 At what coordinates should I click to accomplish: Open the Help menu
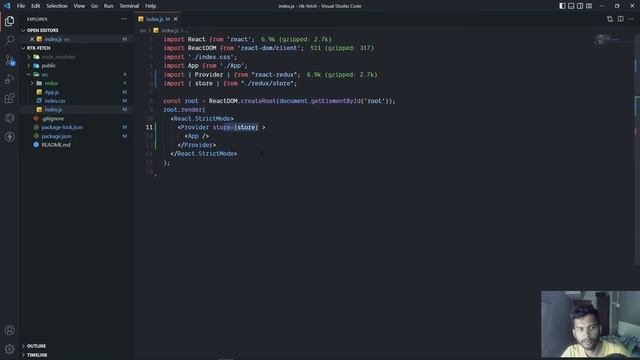[x=150, y=6]
